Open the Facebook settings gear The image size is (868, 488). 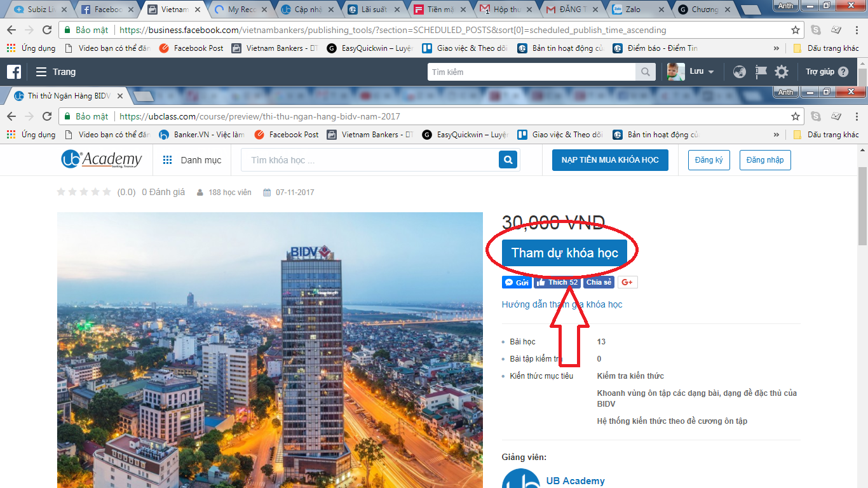coord(782,72)
